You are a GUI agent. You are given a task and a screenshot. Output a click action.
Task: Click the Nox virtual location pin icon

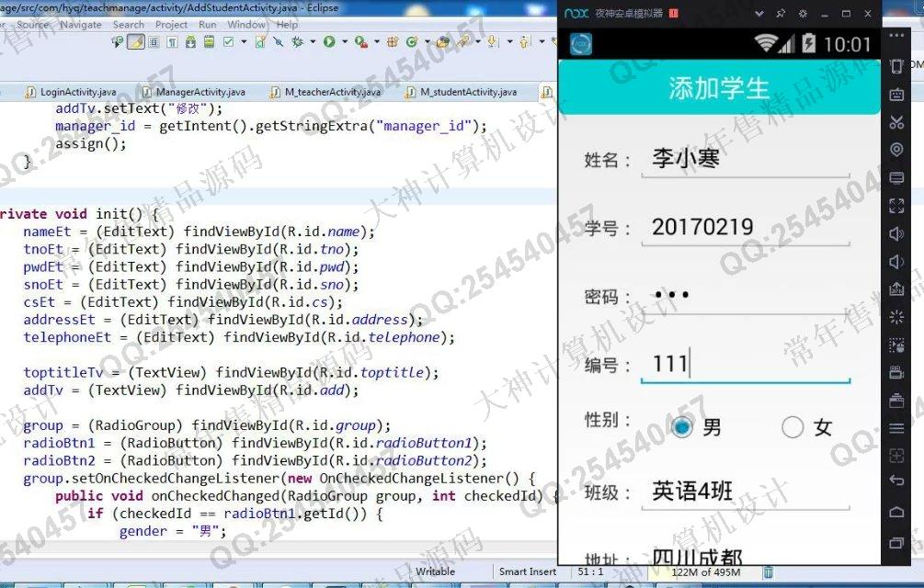click(x=896, y=150)
